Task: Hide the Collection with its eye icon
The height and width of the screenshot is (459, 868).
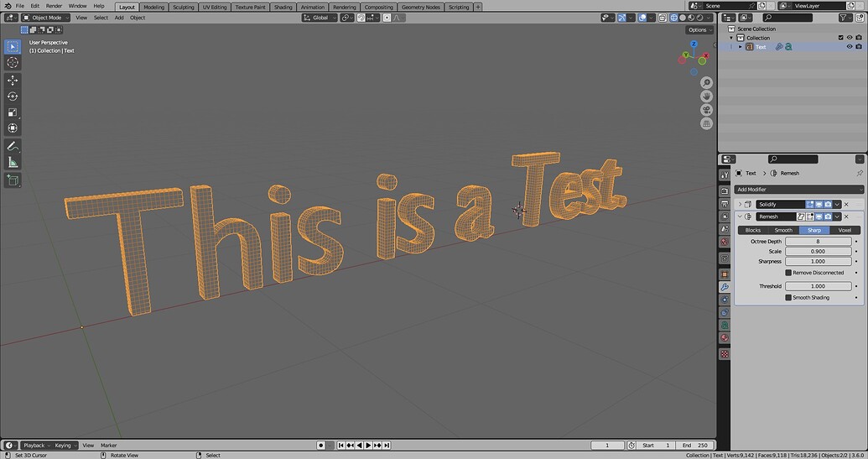Action: (x=850, y=38)
